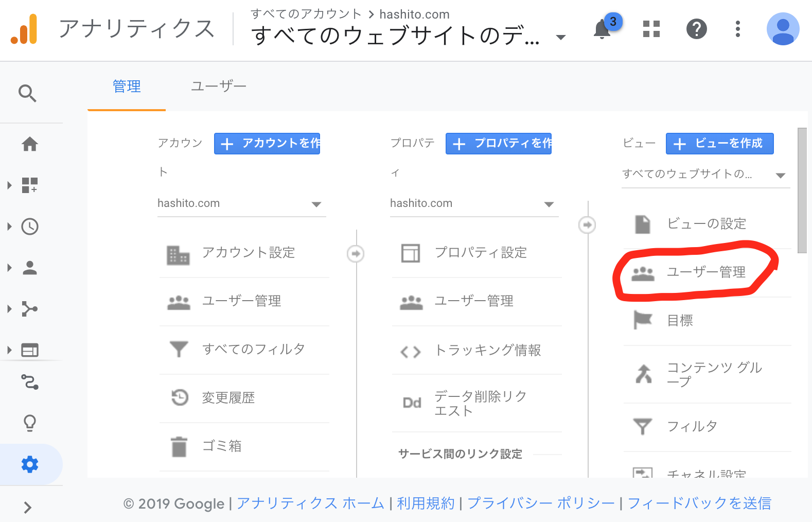Open the help question mark icon
The height and width of the screenshot is (522, 812).
coord(696,29)
